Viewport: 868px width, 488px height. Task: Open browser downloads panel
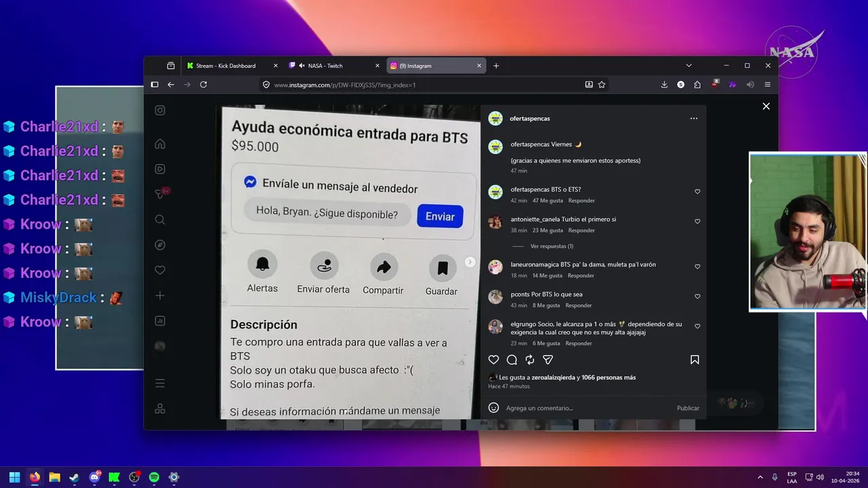coord(665,85)
